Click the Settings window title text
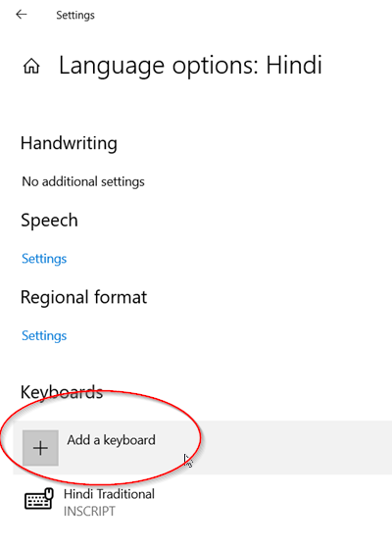Image resolution: width=392 pixels, height=548 pixels. click(x=75, y=15)
